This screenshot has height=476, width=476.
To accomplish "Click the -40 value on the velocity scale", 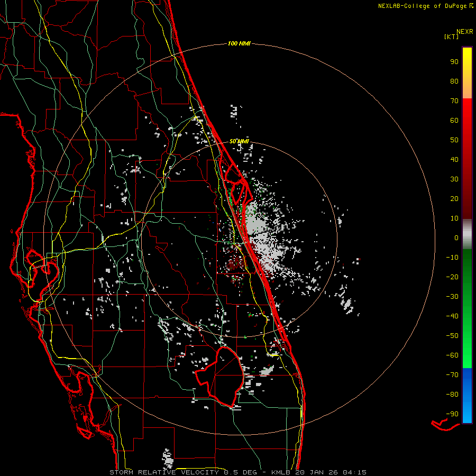I will coord(452,316).
